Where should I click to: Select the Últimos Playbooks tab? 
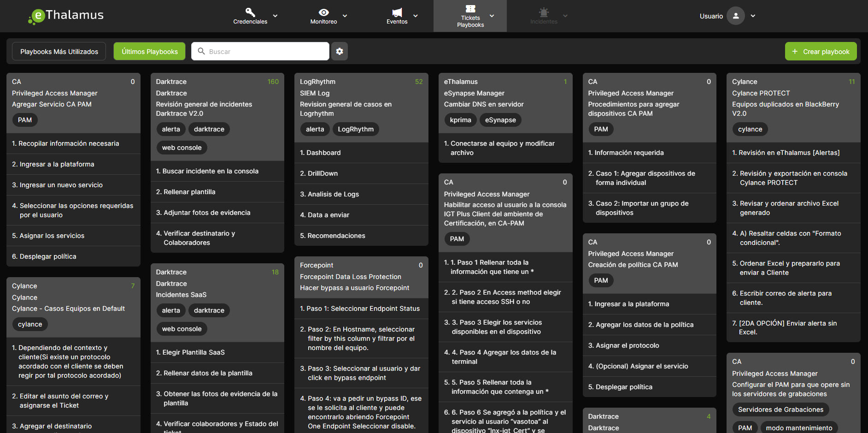(x=149, y=51)
